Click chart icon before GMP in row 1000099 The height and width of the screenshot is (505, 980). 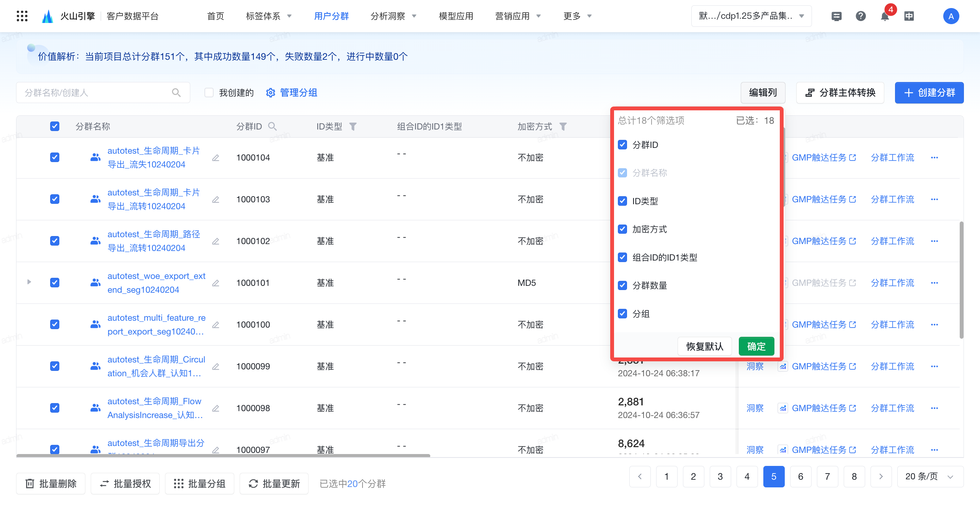pos(783,367)
